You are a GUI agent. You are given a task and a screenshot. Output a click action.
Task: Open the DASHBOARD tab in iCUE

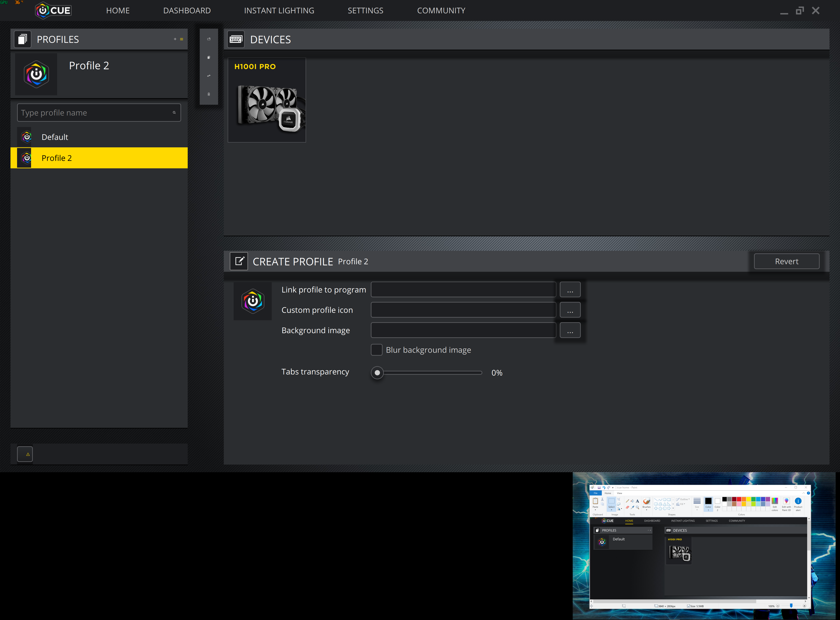point(187,10)
